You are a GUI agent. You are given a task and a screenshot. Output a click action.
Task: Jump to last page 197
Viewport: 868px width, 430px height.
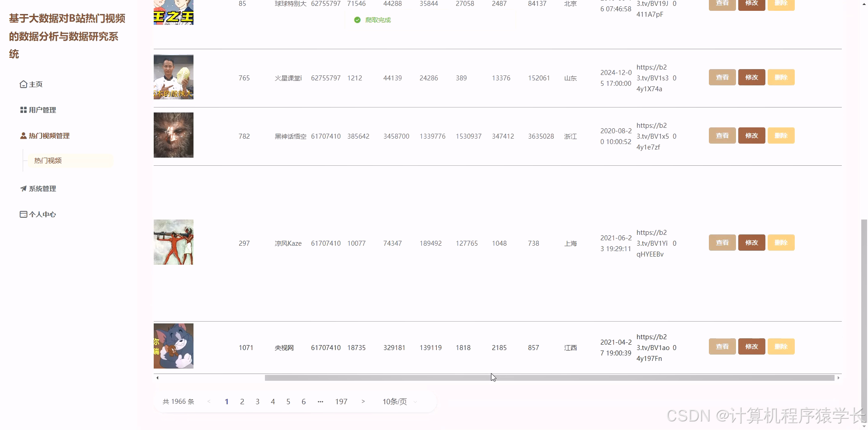click(341, 402)
